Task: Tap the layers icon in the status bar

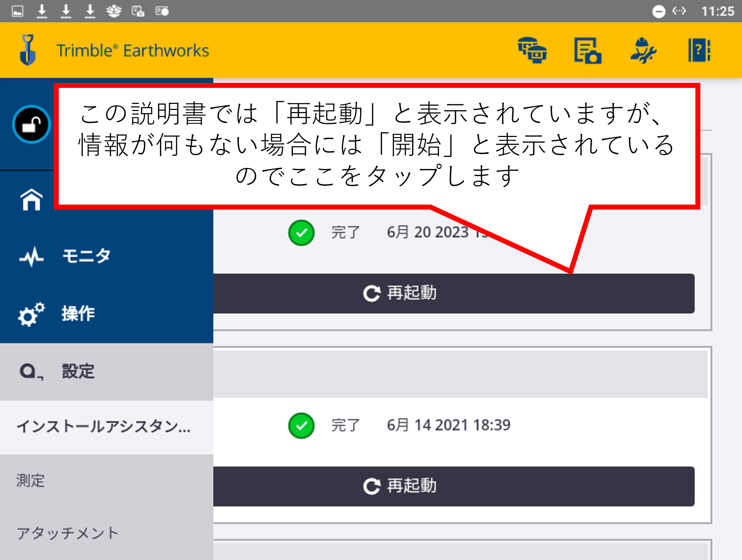Action: 113,11
